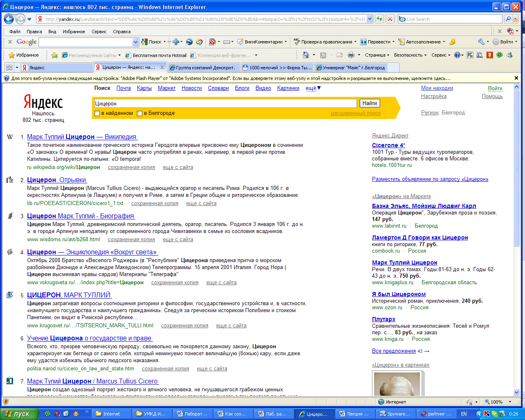Open the 'Избранное' menu in menu bar

[x=74, y=32]
